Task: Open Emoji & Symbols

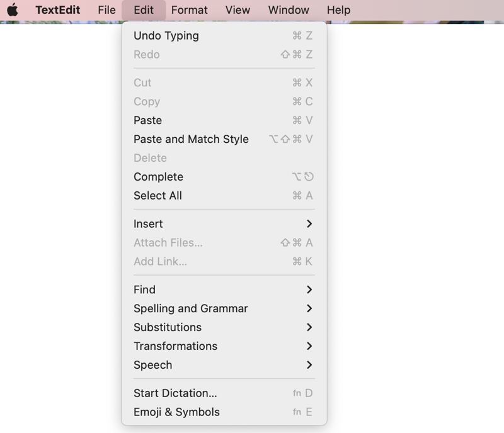Action: click(x=177, y=412)
